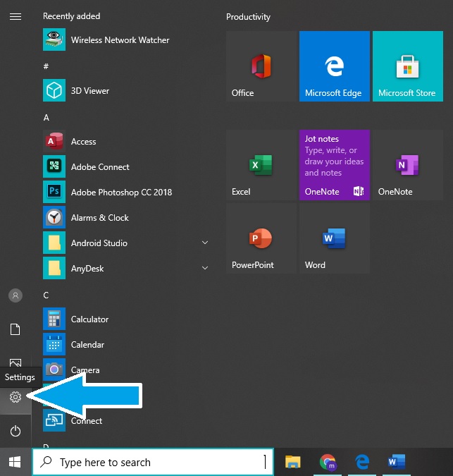Open the Documents icon in sidebar
The image size is (453, 476).
click(15, 329)
